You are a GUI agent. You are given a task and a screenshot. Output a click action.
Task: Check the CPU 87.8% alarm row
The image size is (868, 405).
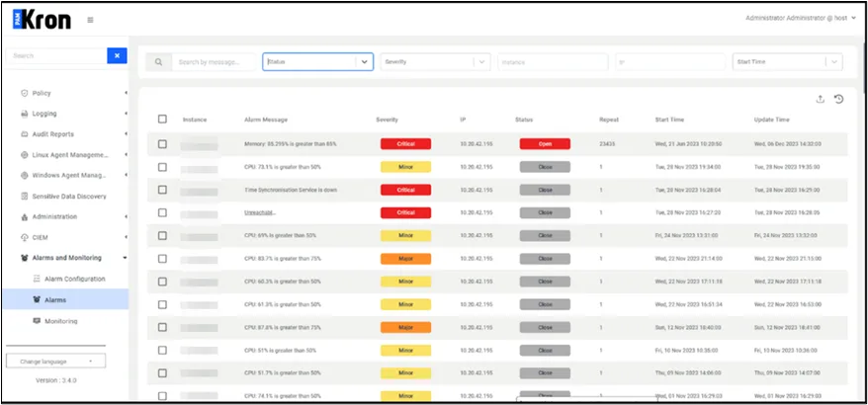tap(162, 328)
